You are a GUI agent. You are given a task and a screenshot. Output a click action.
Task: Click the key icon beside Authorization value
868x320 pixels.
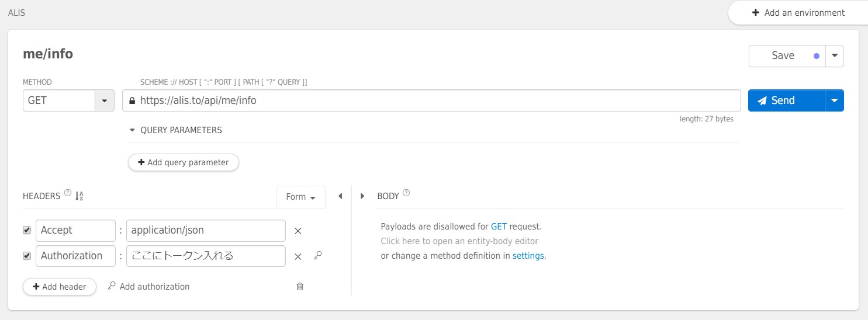pos(318,255)
